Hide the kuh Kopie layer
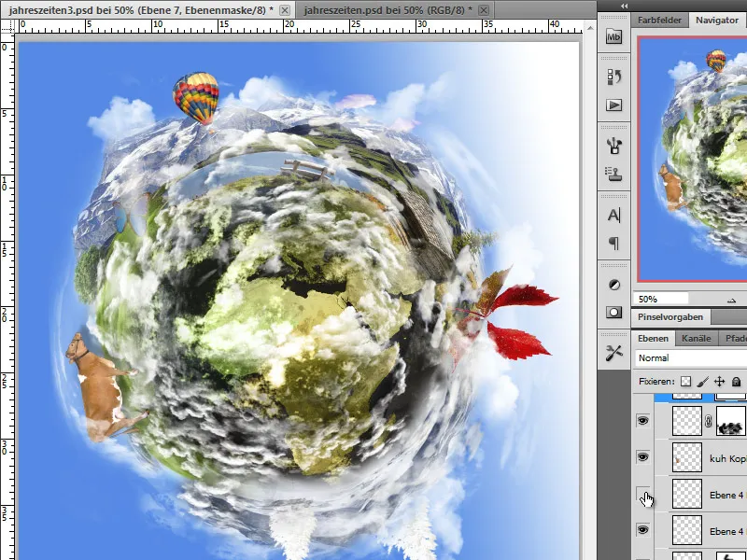 [642, 457]
